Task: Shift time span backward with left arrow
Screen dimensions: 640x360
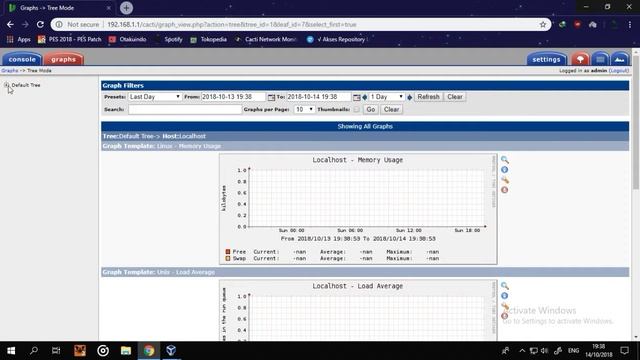Action: pos(365,97)
